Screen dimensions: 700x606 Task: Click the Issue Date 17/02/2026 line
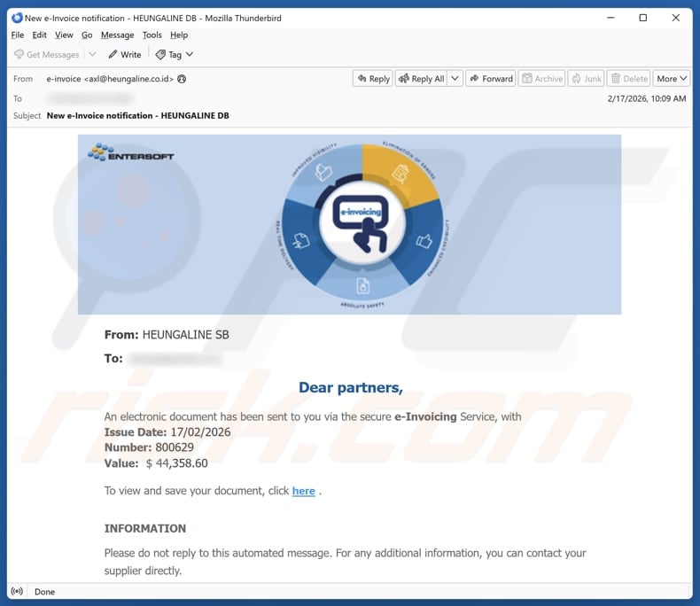[x=167, y=432]
